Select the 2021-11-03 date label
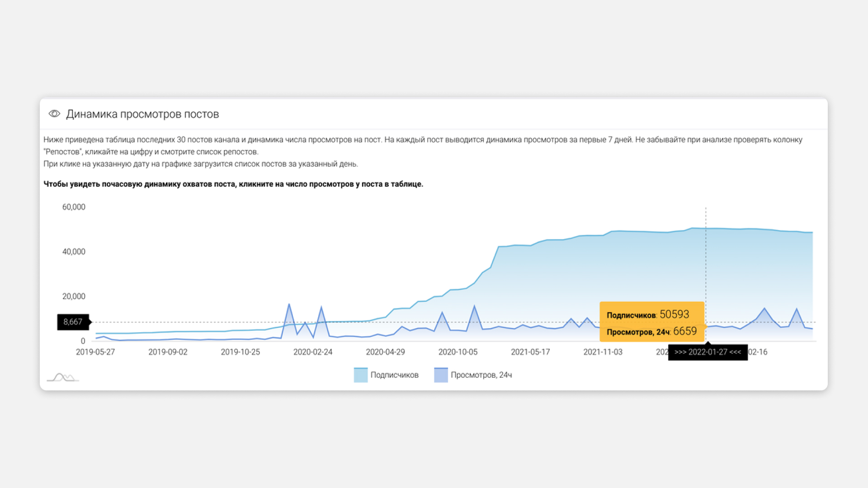 [603, 352]
